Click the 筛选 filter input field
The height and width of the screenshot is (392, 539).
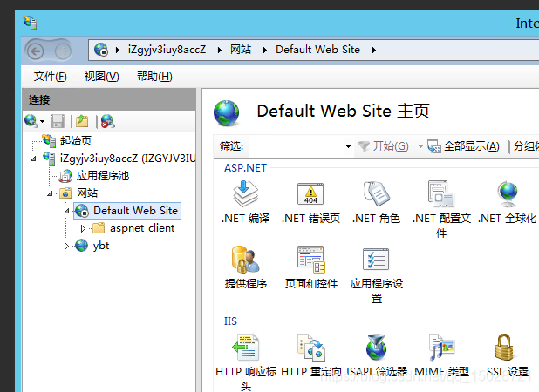tap(296, 146)
